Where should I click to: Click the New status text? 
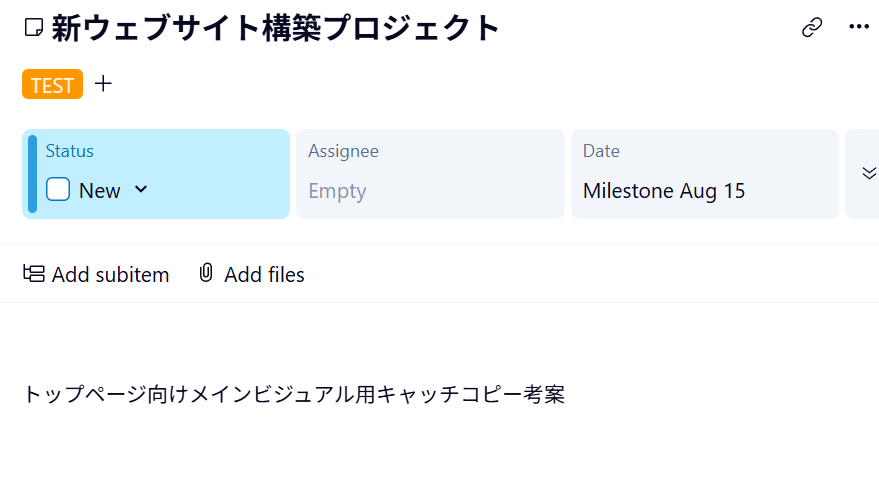click(x=100, y=191)
